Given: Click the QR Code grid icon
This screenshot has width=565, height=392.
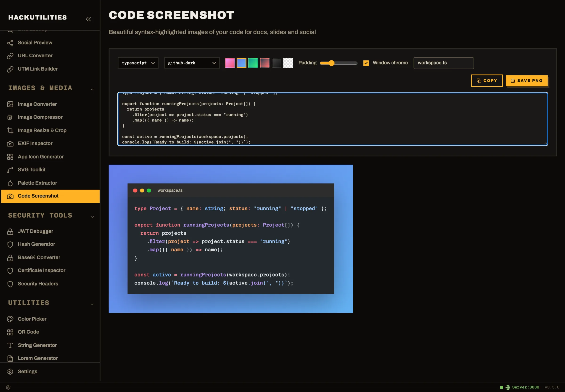Looking at the screenshot, I should click(x=10, y=332).
